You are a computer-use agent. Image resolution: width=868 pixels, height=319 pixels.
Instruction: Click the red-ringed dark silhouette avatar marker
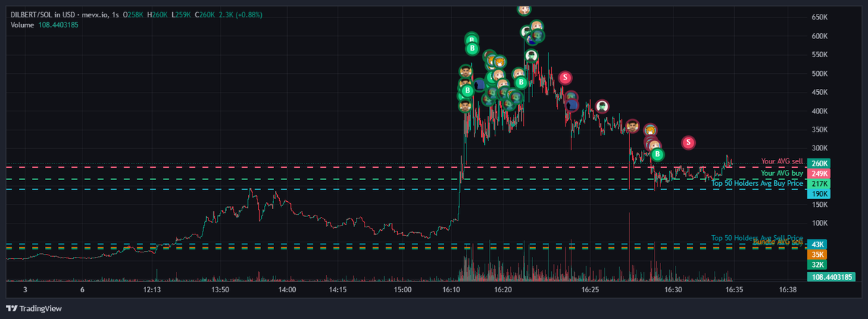tap(571, 105)
